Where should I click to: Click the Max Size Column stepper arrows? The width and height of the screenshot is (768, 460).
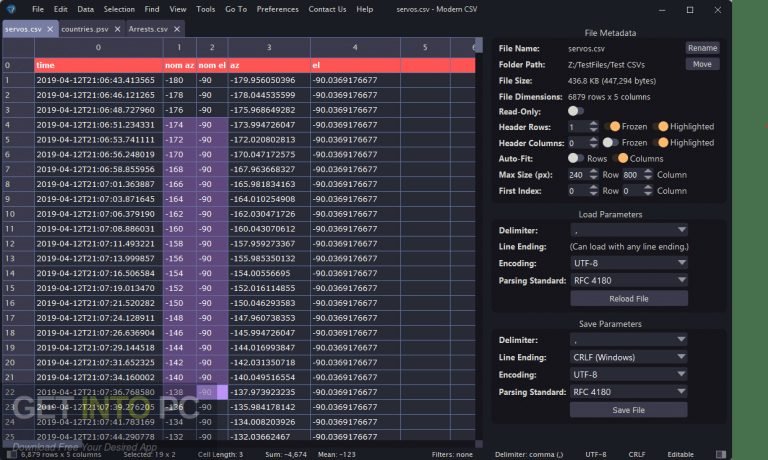click(648, 174)
